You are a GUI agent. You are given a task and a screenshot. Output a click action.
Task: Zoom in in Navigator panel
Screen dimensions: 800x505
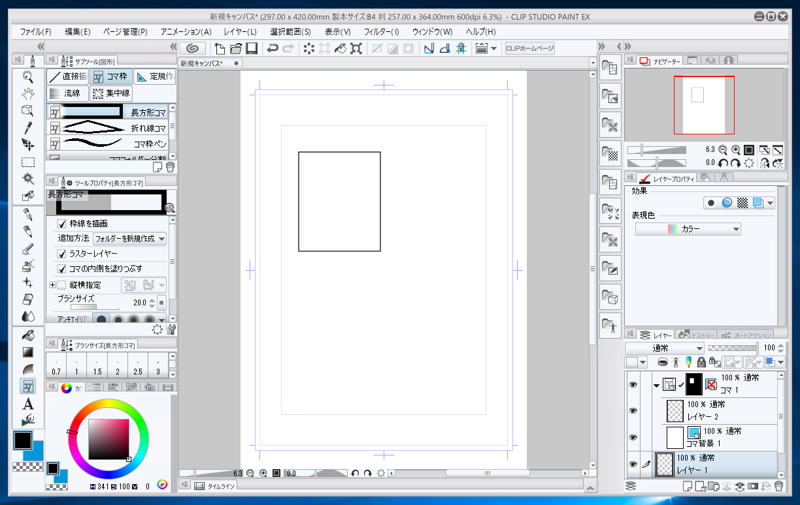[736, 150]
